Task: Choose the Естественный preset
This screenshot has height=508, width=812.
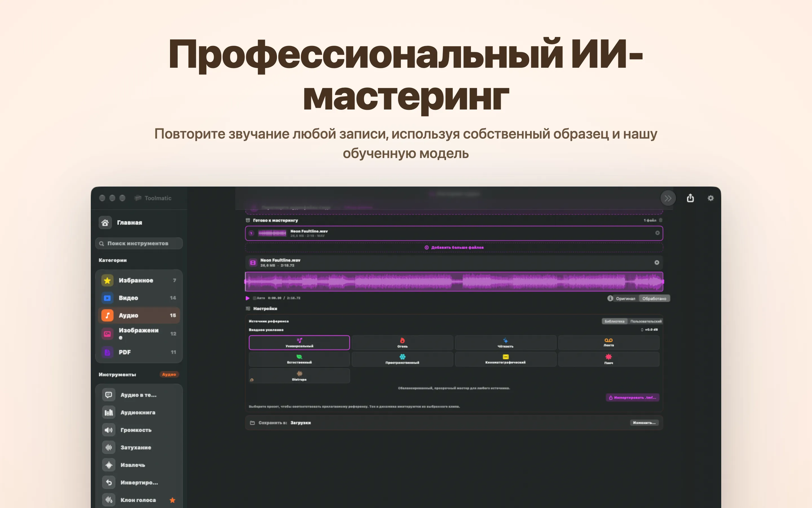Action: tap(299, 359)
